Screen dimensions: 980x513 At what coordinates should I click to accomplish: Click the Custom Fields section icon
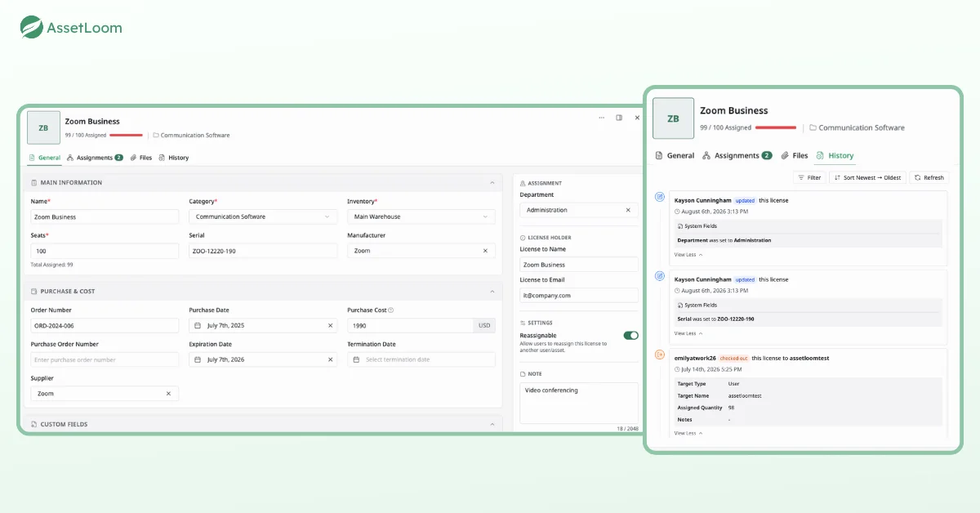click(34, 424)
